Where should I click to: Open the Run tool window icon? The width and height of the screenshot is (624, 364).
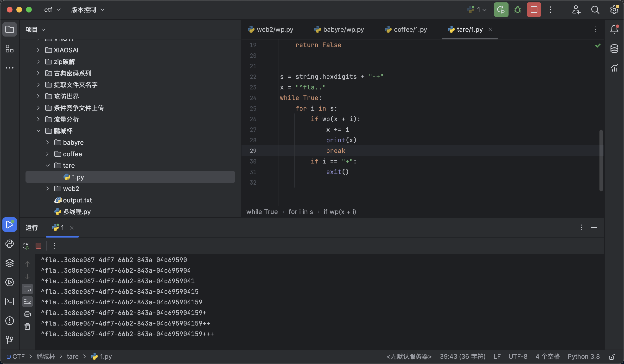click(x=9, y=225)
